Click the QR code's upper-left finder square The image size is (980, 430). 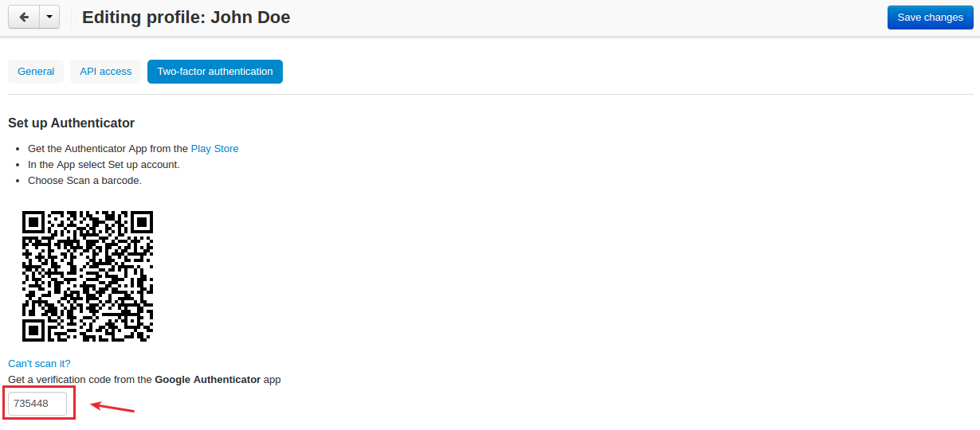point(33,222)
